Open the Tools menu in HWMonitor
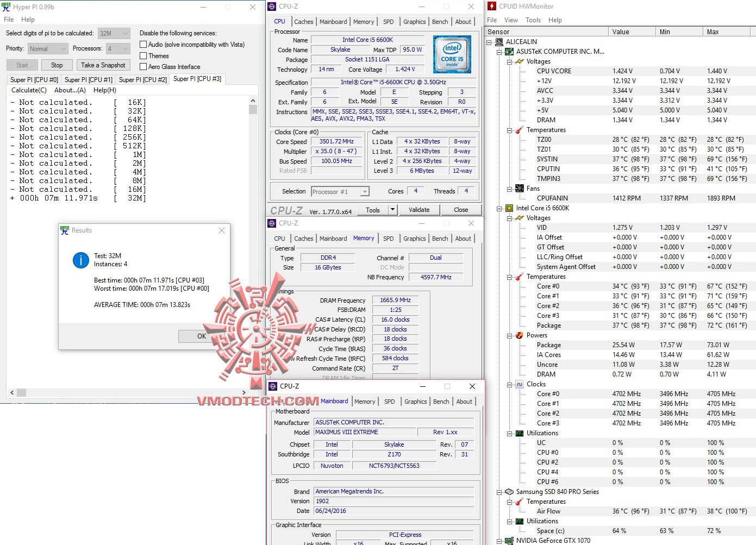 click(533, 20)
